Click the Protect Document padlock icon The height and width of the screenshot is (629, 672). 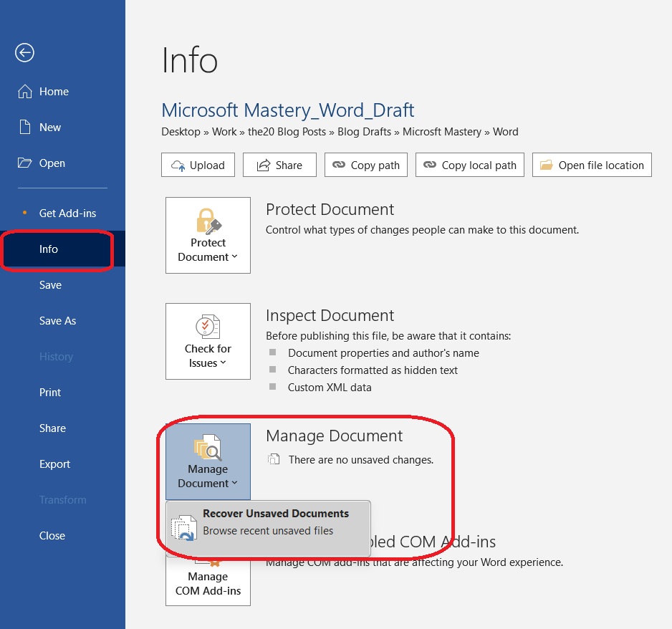pos(208,221)
